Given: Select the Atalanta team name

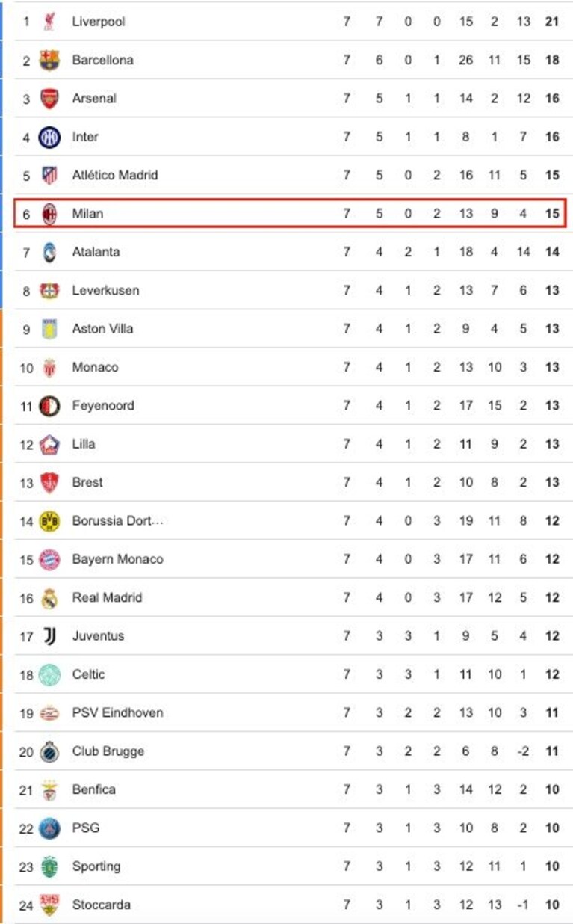Looking at the screenshot, I should tap(96, 252).
